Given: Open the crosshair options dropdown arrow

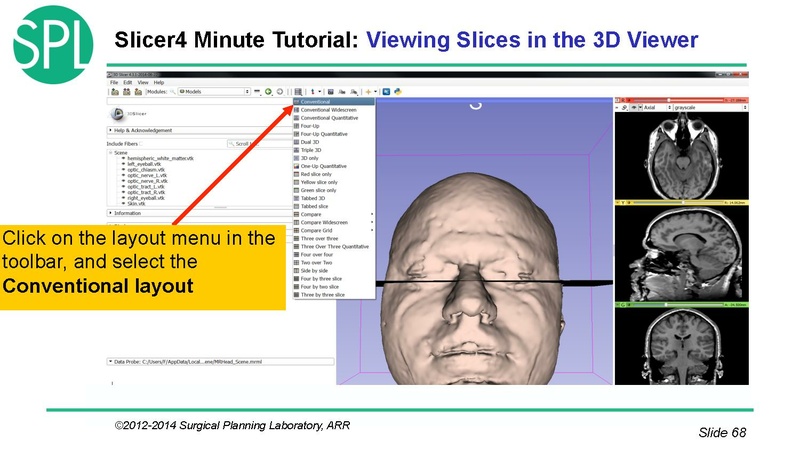Looking at the screenshot, I should [376, 92].
